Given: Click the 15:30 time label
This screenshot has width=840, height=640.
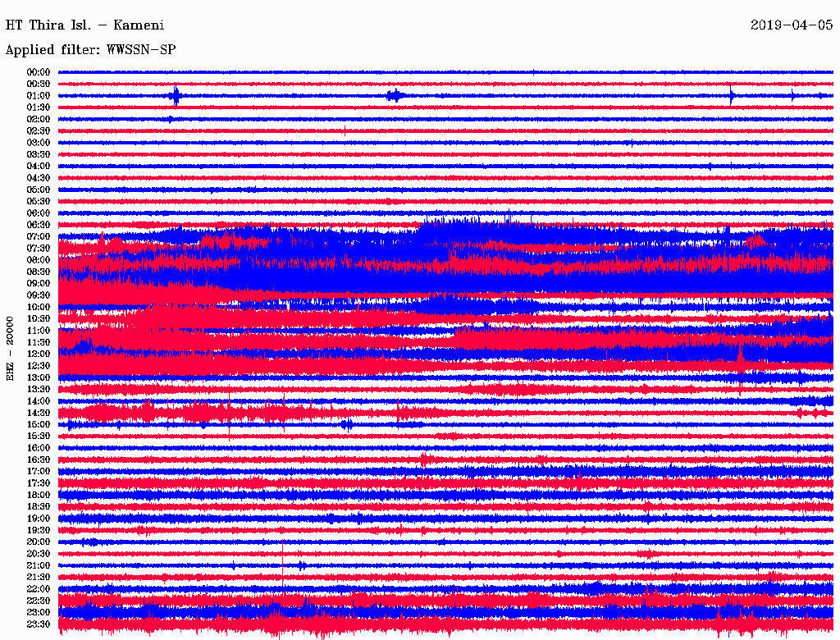Looking at the screenshot, I should tap(39, 437).
